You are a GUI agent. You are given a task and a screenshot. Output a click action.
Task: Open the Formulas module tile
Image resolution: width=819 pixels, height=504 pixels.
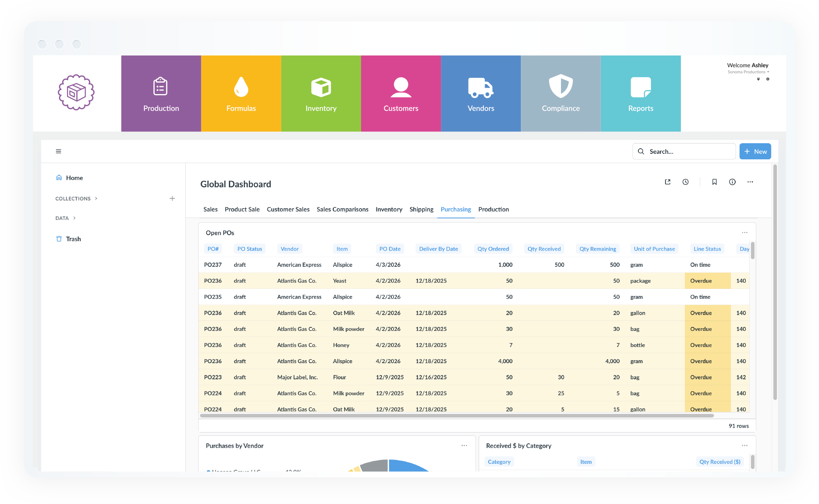click(x=241, y=93)
